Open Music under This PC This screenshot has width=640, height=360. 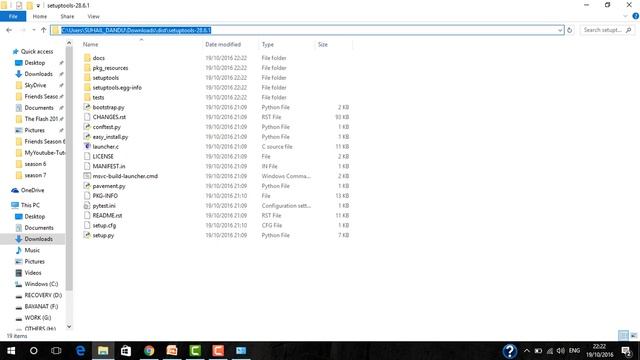click(32, 250)
